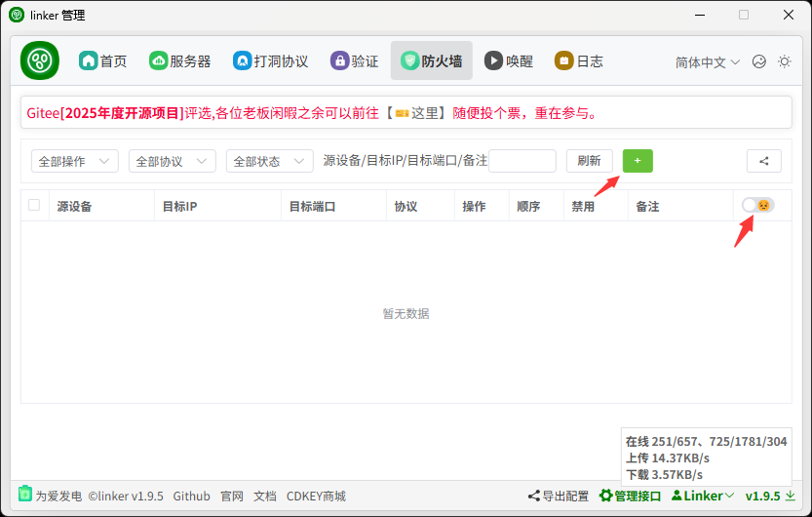The image size is (812, 517).
Task: Toggle the firewall switch in table header
Action: (757, 205)
